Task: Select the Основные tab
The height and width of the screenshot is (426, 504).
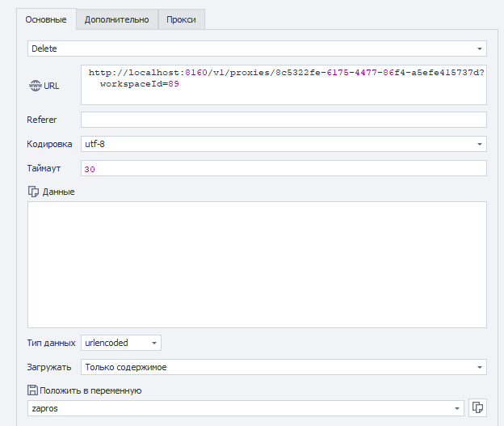Action: [x=46, y=20]
